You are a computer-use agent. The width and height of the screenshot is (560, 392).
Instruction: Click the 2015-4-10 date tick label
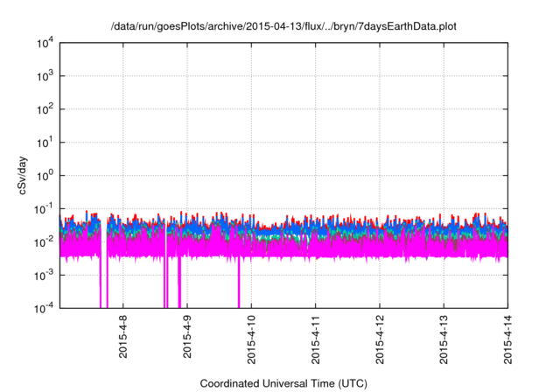point(251,339)
